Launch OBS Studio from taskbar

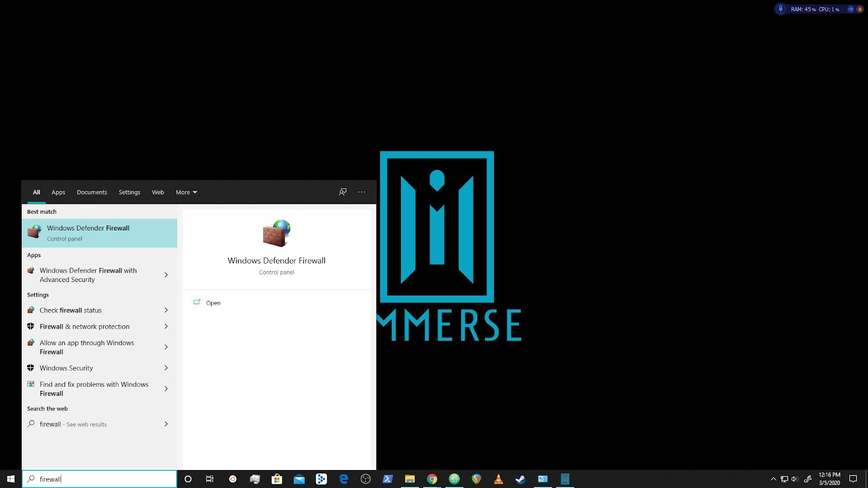[x=366, y=479]
